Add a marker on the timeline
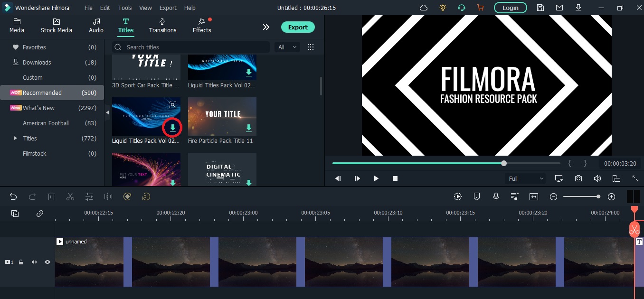 pos(477,196)
